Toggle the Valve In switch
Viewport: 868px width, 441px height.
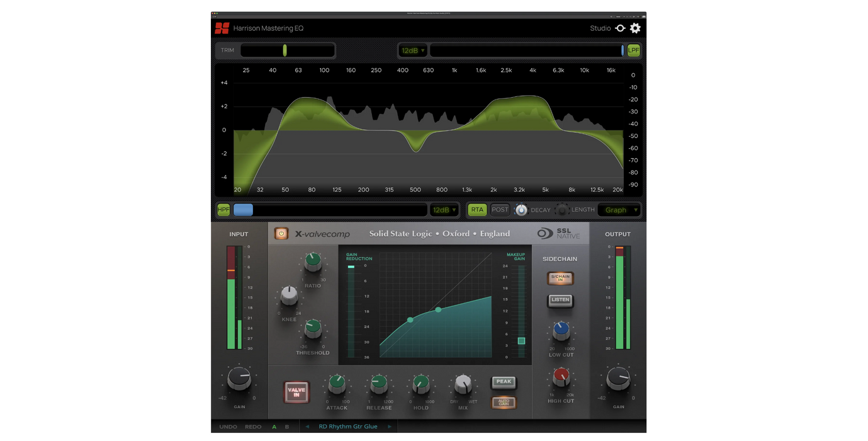296,391
